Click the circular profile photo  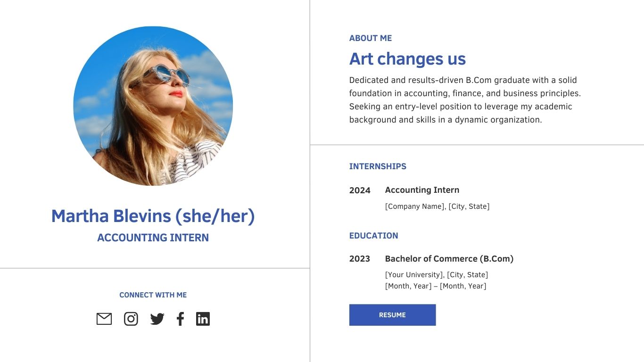point(153,106)
